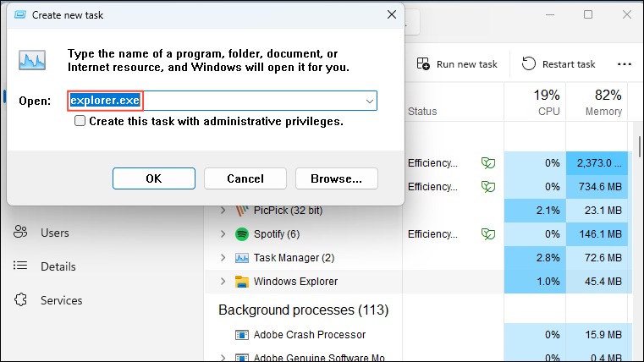Viewport: 644px width, 362px height.
Task: Enable Create this task with administrative privileges
Action: click(80, 121)
